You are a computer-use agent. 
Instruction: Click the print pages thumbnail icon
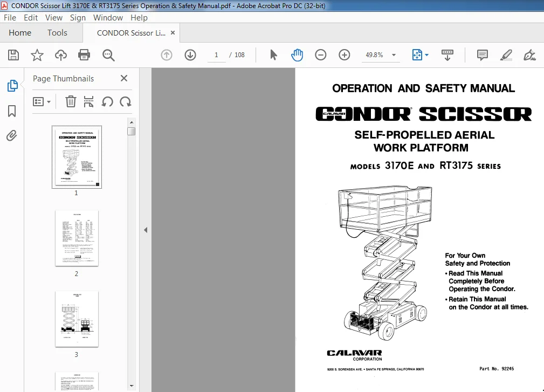[89, 102]
